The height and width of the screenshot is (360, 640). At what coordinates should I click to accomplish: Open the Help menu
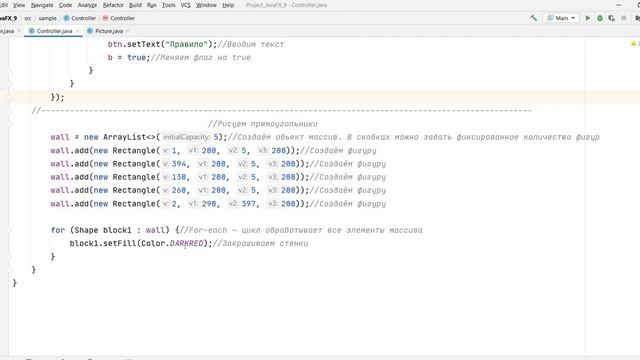point(228,5)
